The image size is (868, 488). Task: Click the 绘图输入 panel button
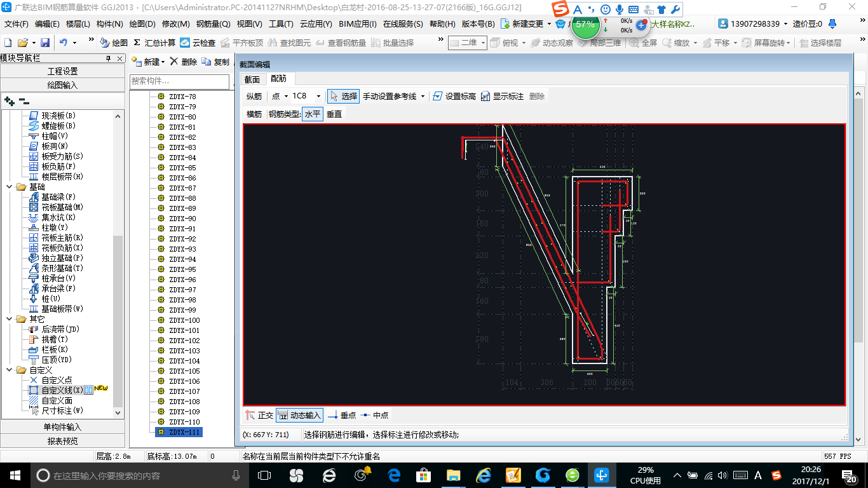(x=63, y=85)
